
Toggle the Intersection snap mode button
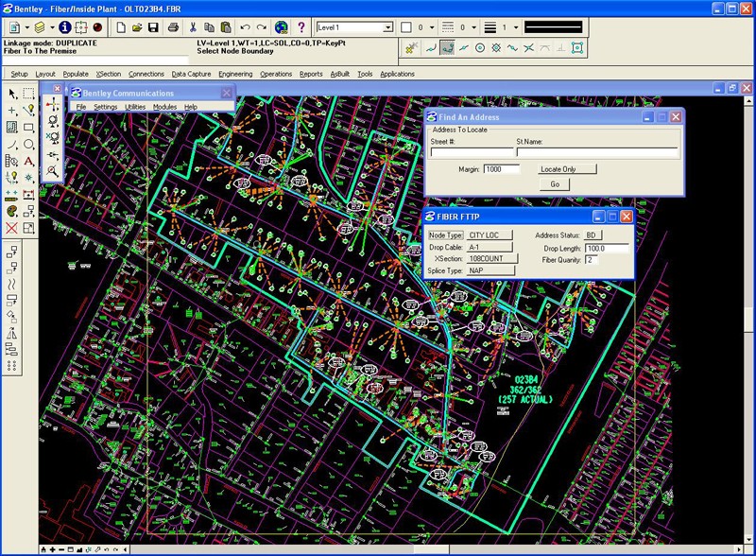528,47
